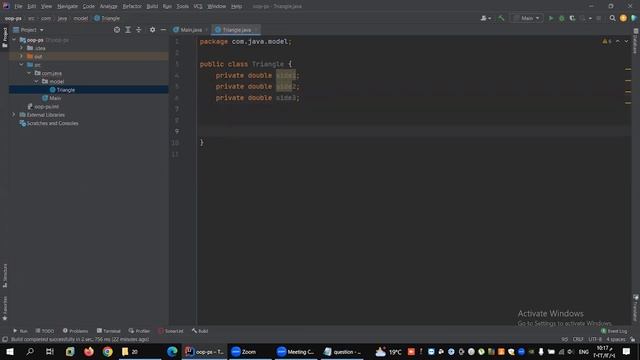
Task: Expand the .idea folder
Action: point(22,48)
